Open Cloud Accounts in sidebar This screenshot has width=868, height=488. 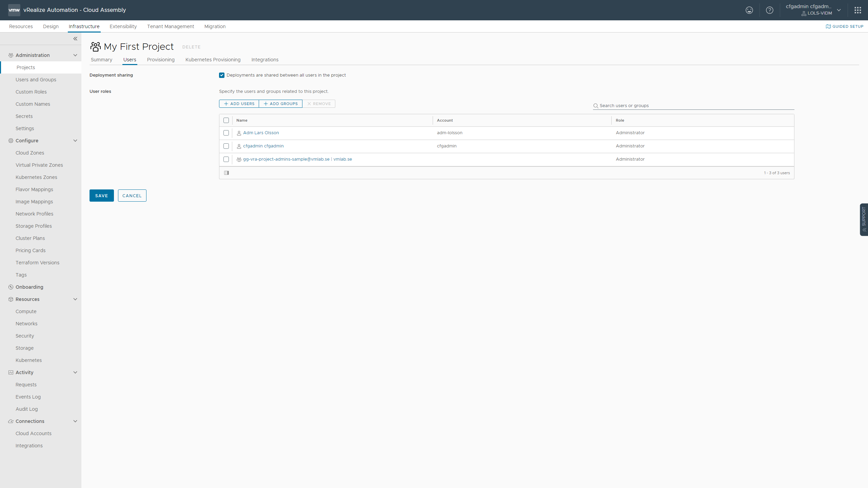point(34,433)
